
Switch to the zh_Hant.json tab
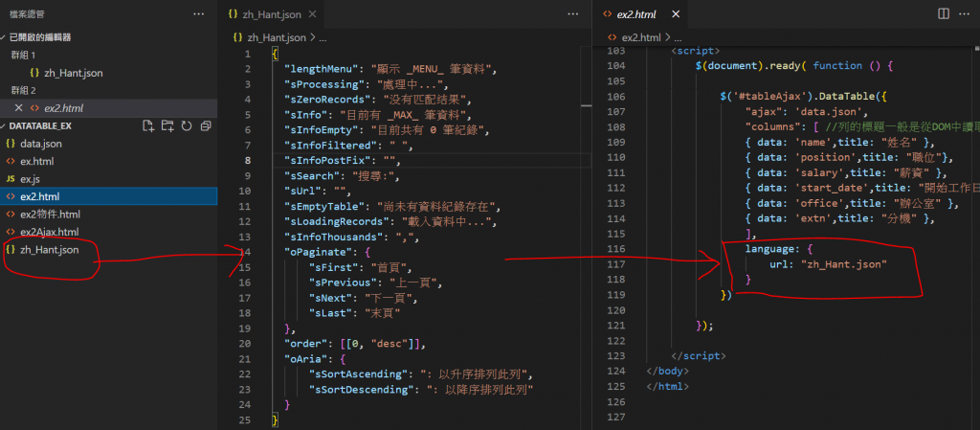(273, 13)
